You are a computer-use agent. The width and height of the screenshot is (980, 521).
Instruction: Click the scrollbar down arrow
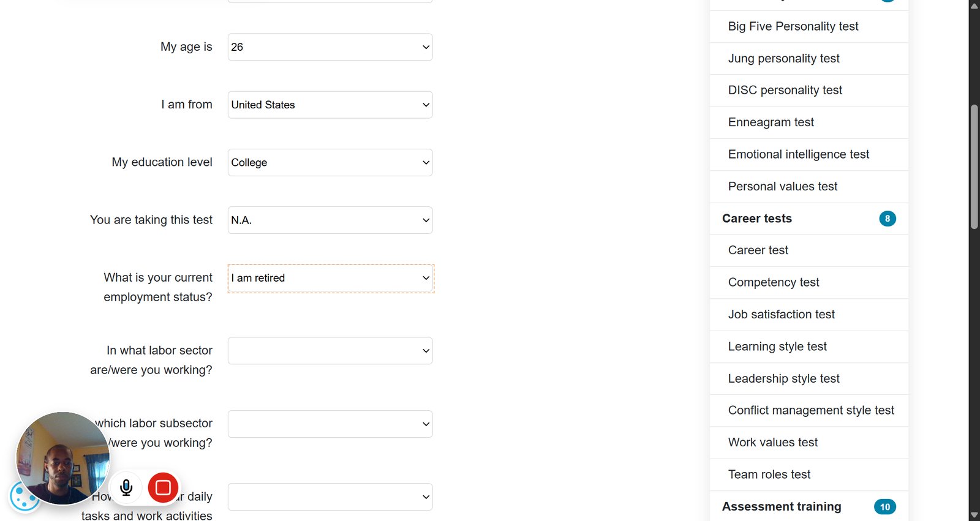coord(974,515)
